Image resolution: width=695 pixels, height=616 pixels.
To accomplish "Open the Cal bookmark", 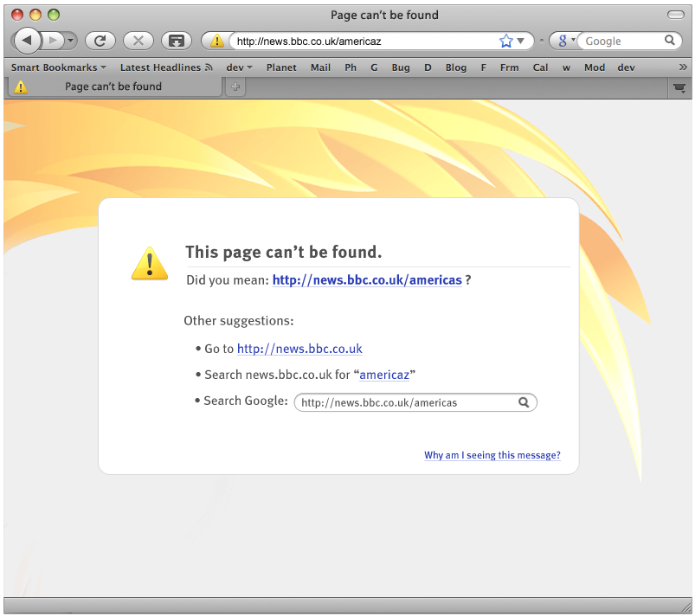I will [x=541, y=67].
